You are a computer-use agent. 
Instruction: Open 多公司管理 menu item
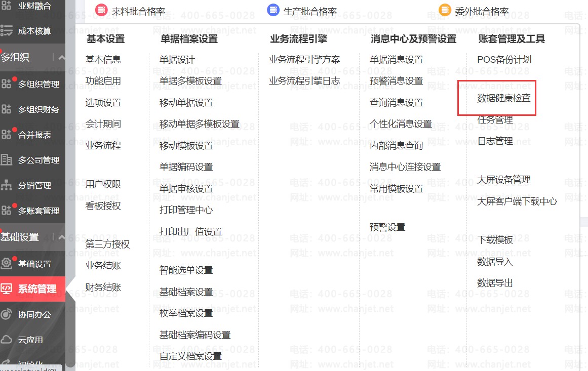(x=38, y=160)
